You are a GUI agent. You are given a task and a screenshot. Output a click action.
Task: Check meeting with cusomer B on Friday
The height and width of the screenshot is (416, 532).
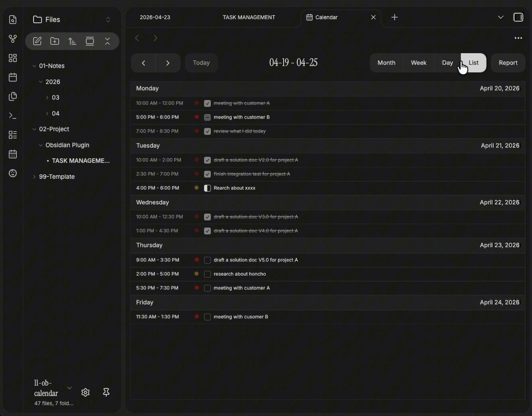click(207, 317)
